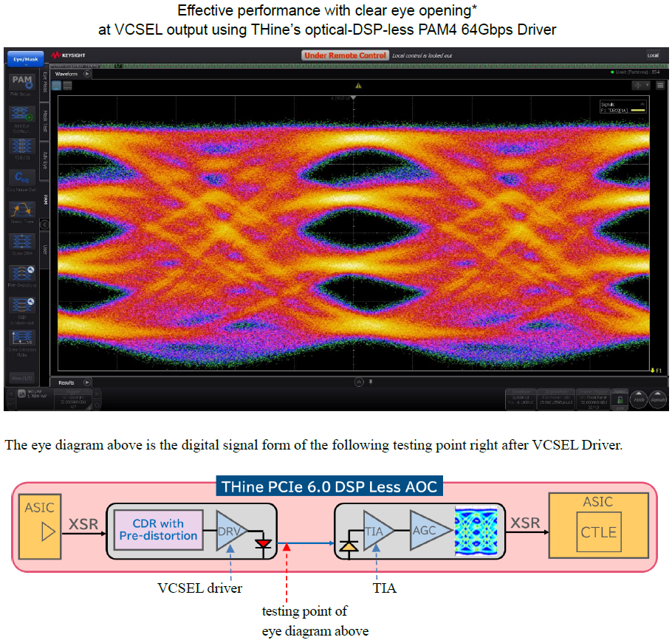Select the single waveform view toggle
672x640 pixels.
pos(56,86)
